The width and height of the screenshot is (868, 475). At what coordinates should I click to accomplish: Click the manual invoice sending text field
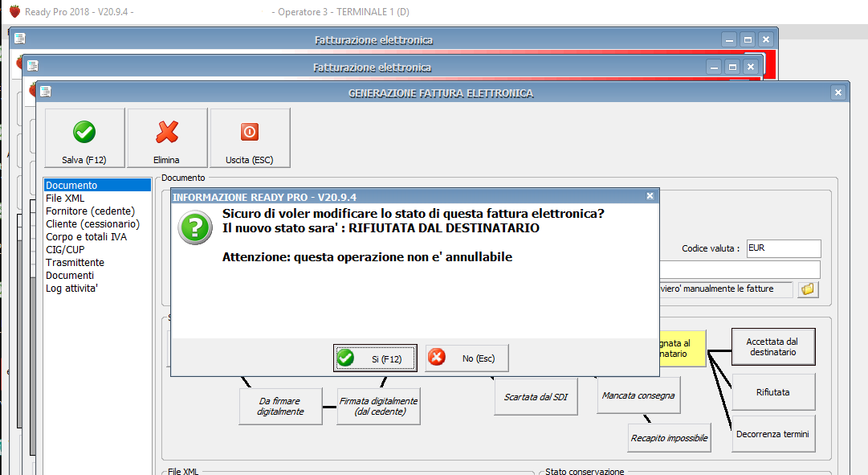[726, 289]
